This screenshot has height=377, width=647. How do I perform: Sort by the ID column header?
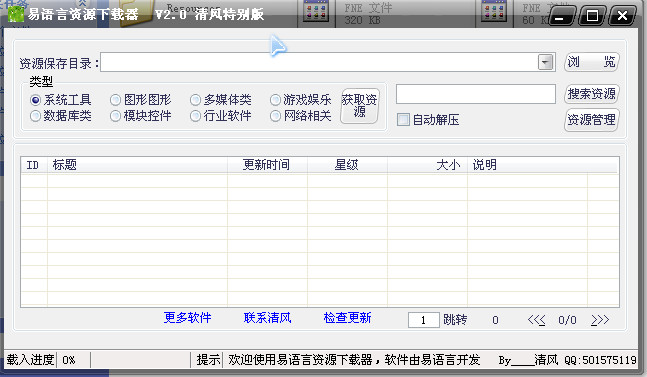point(34,165)
